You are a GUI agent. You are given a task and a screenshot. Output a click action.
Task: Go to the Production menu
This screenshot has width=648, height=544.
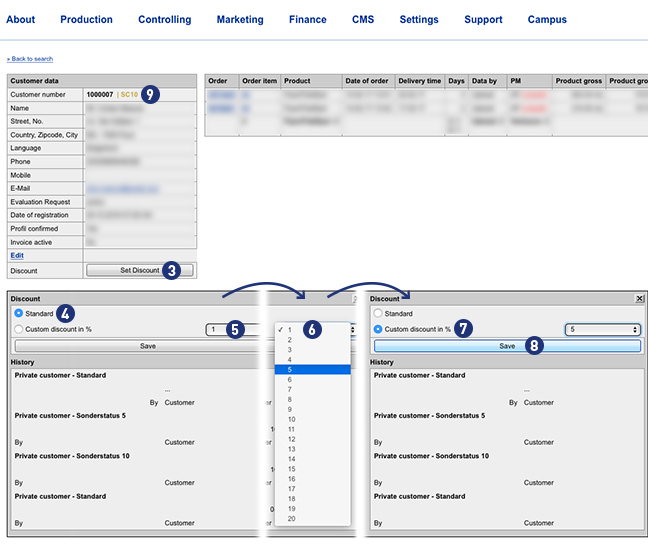86,19
